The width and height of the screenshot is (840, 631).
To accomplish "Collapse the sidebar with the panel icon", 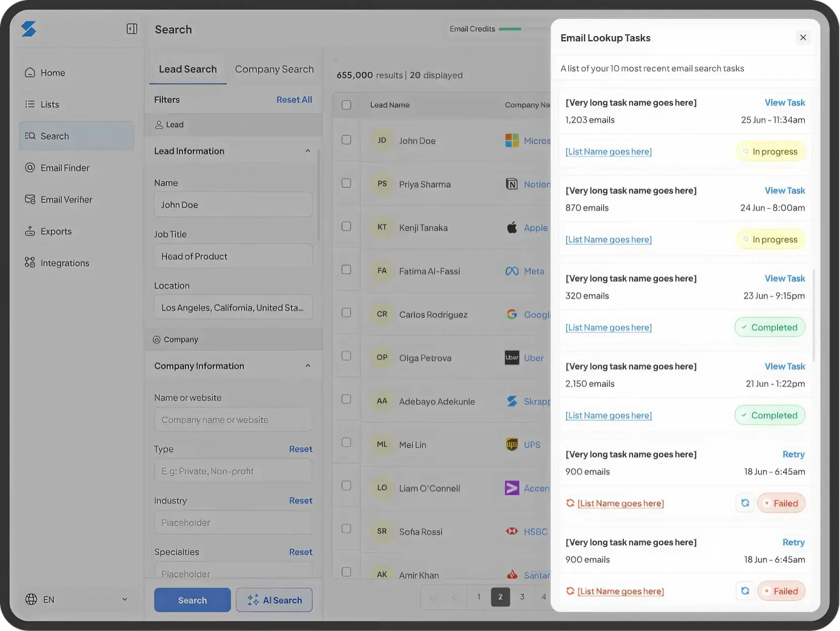I will tap(132, 29).
